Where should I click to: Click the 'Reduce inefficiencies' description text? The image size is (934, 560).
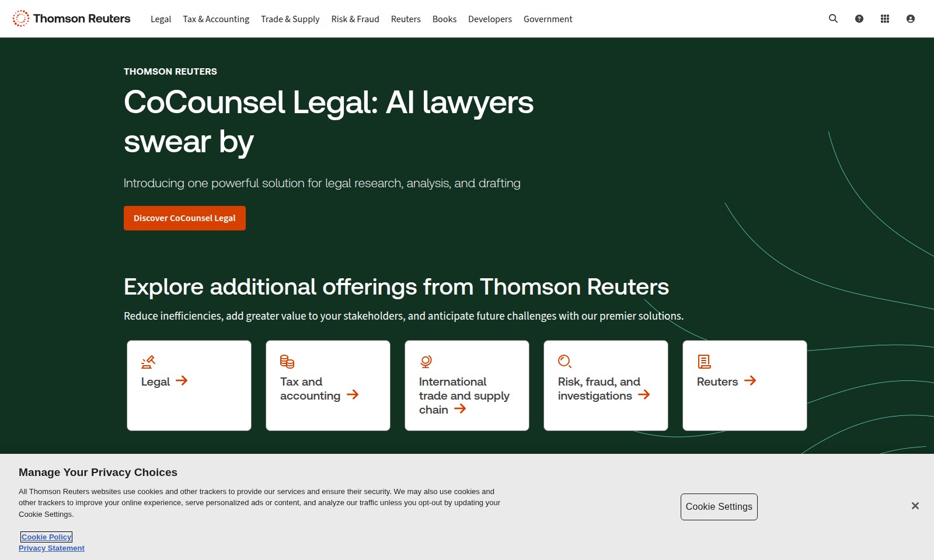(x=403, y=316)
